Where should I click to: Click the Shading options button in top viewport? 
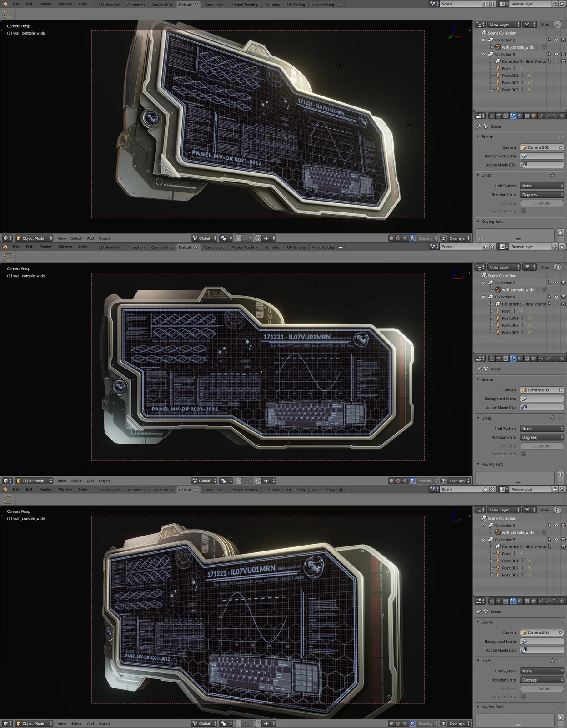click(x=428, y=238)
